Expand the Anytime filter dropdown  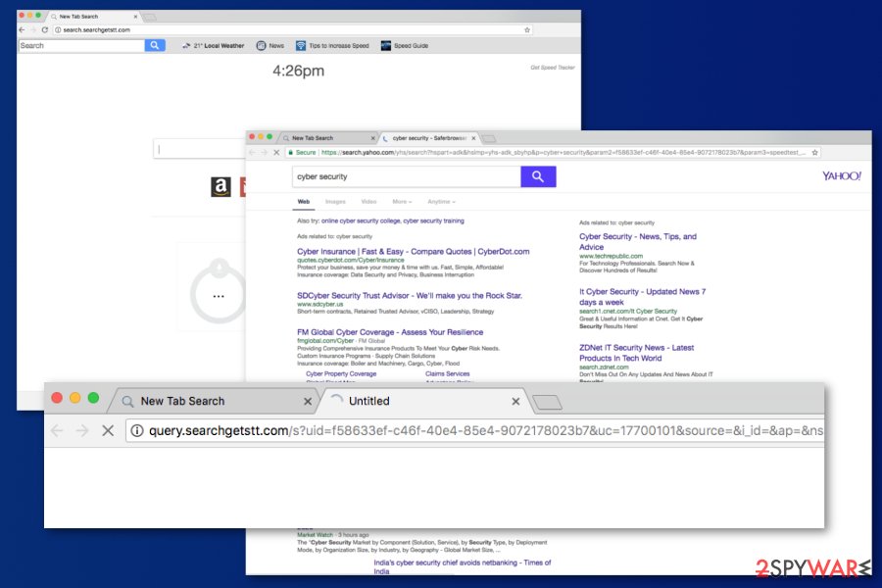coord(442,202)
